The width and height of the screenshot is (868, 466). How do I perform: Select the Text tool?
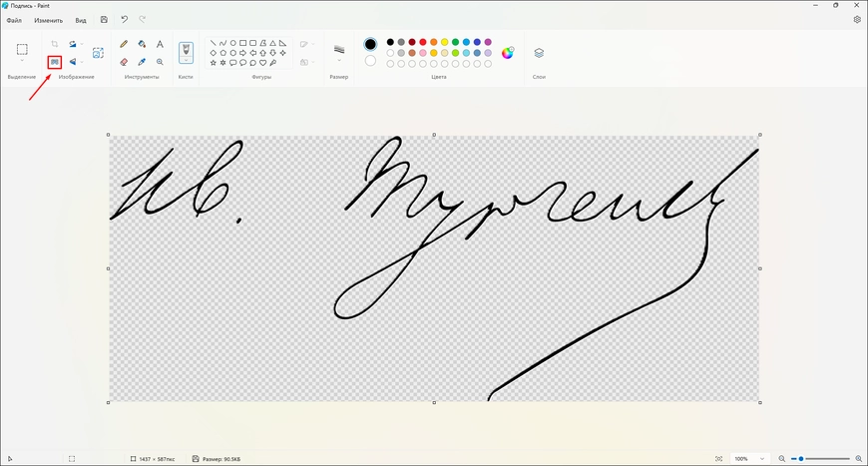tap(160, 44)
